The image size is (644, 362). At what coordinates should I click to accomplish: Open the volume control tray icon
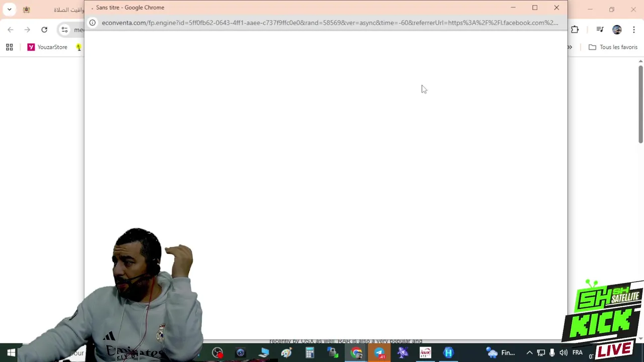[x=563, y=353]
